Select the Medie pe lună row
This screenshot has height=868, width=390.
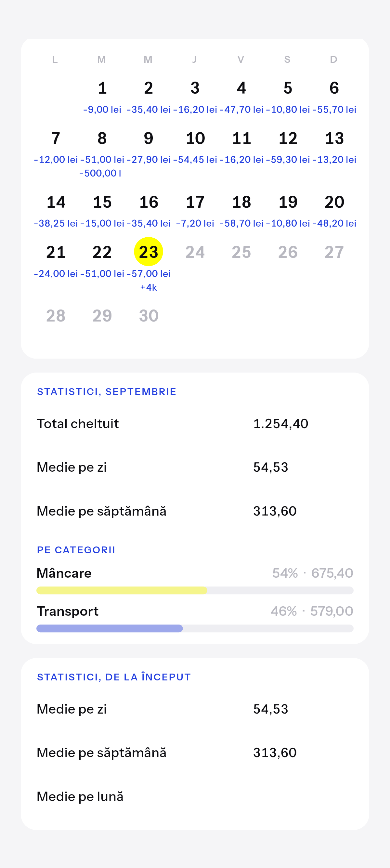[x=195, y=796]
